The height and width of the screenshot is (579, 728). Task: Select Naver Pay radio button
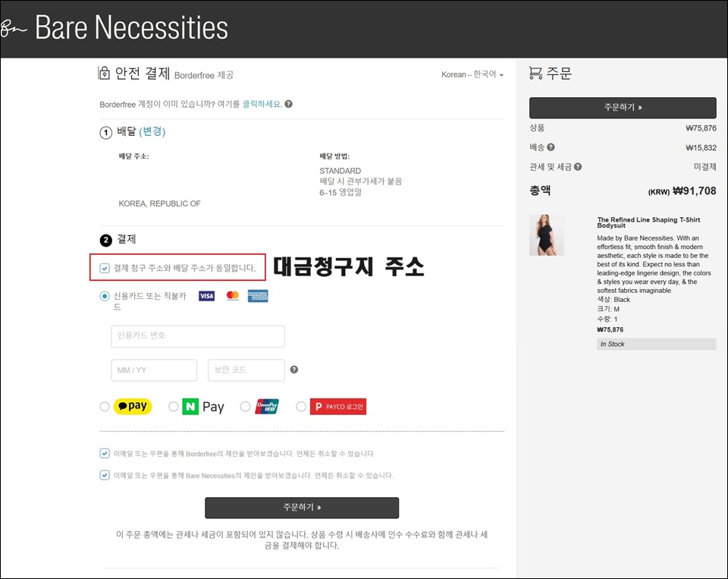173,407
